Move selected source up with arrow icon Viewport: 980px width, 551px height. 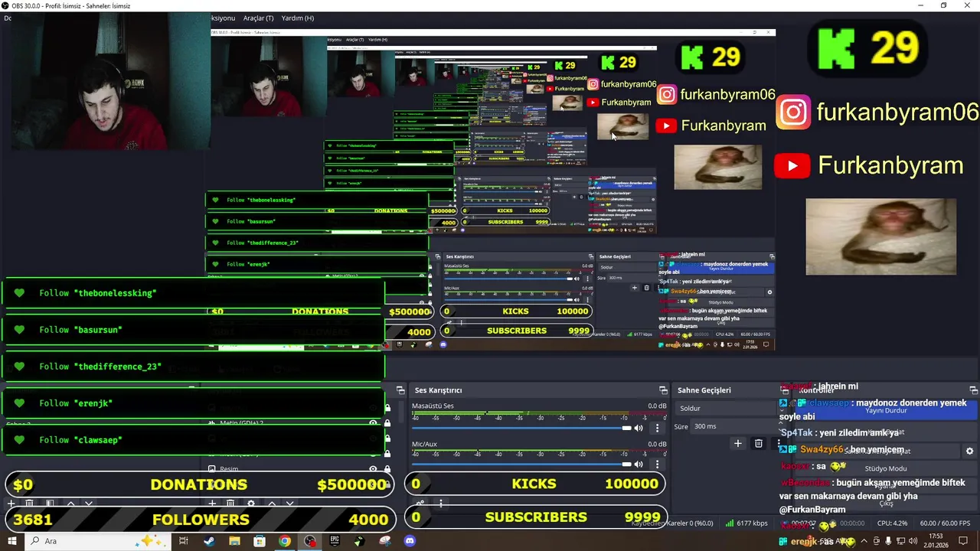pos(272,504)
